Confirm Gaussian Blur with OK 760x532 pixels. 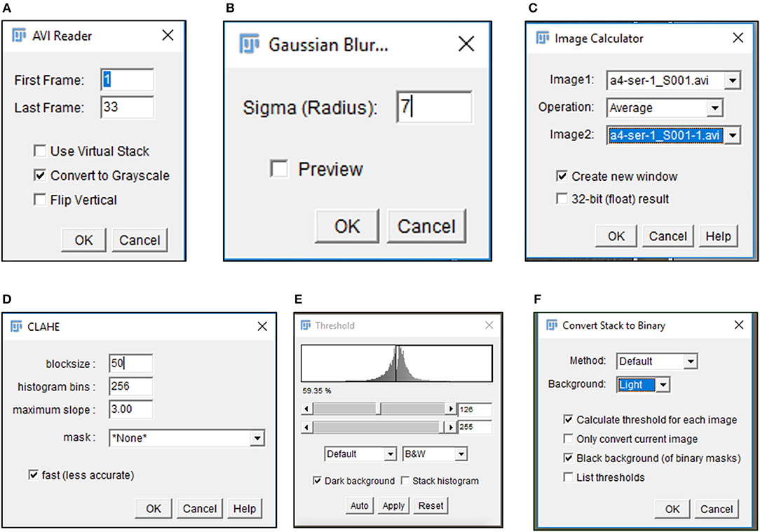point(347,226)
